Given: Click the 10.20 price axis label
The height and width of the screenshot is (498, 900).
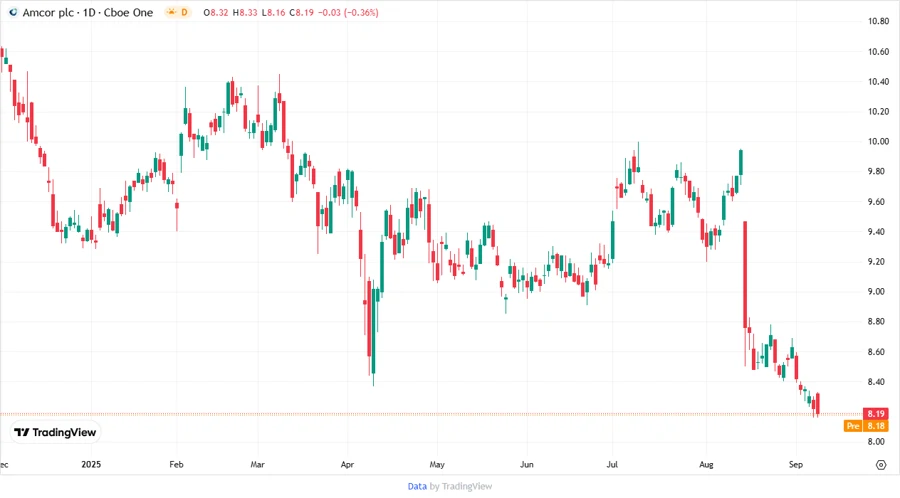Looking at the screenshot, I should coord(878,111).
